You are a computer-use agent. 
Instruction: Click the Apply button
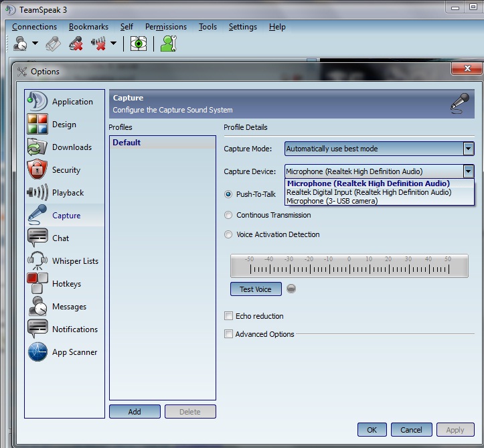click(x=455, y=429)
